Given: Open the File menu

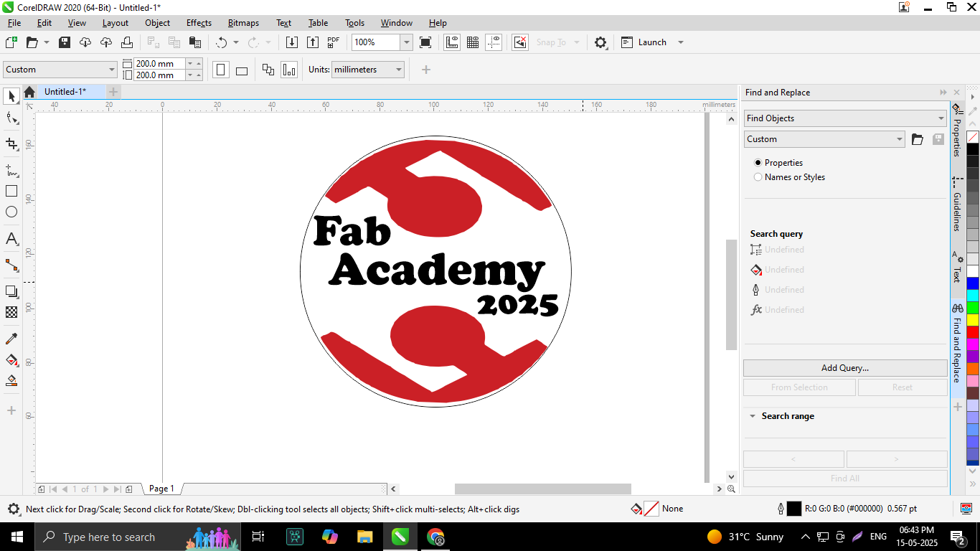Looking at the screenshot, I should [14, 23].
